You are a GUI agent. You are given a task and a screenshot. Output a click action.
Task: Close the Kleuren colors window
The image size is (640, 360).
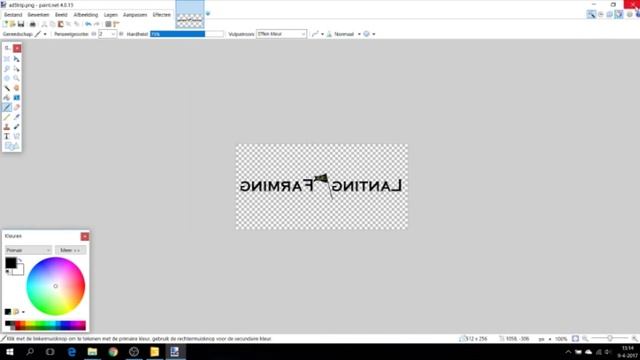84,236
